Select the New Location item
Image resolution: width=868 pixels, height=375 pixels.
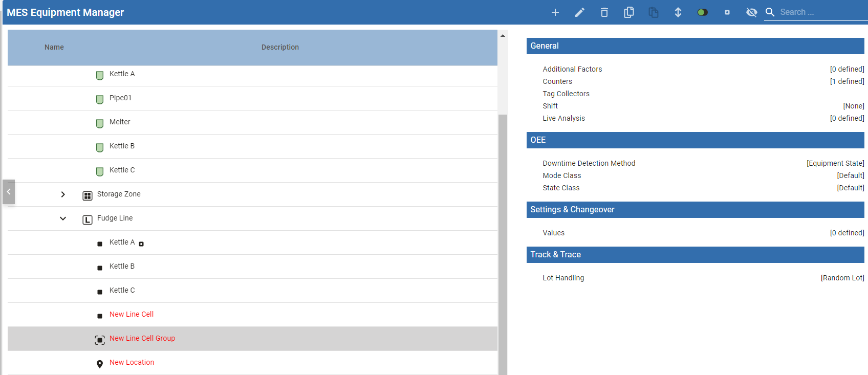pos(132,363)
